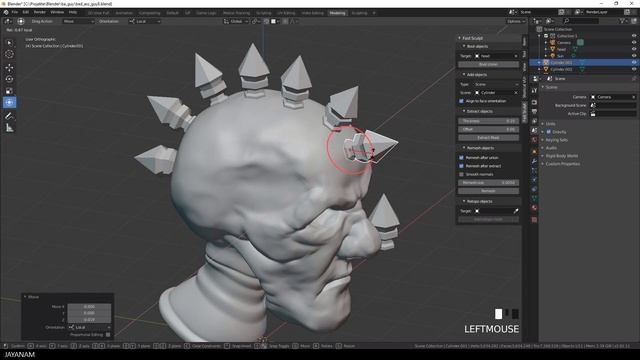Open the View Layer properties tab icon
The image size is (640, 360).
click(534, 121)
